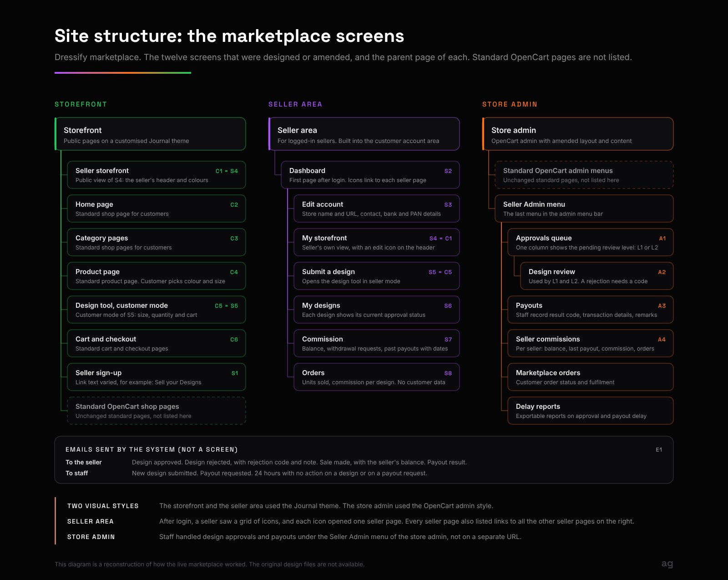Click the 'E1' label in emails panel
This screenshot has height=580, width=728.
click(x=659, y=450)
